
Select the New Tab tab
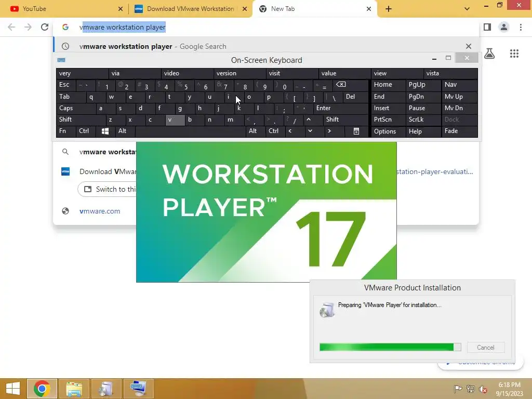tap(315, 9)
